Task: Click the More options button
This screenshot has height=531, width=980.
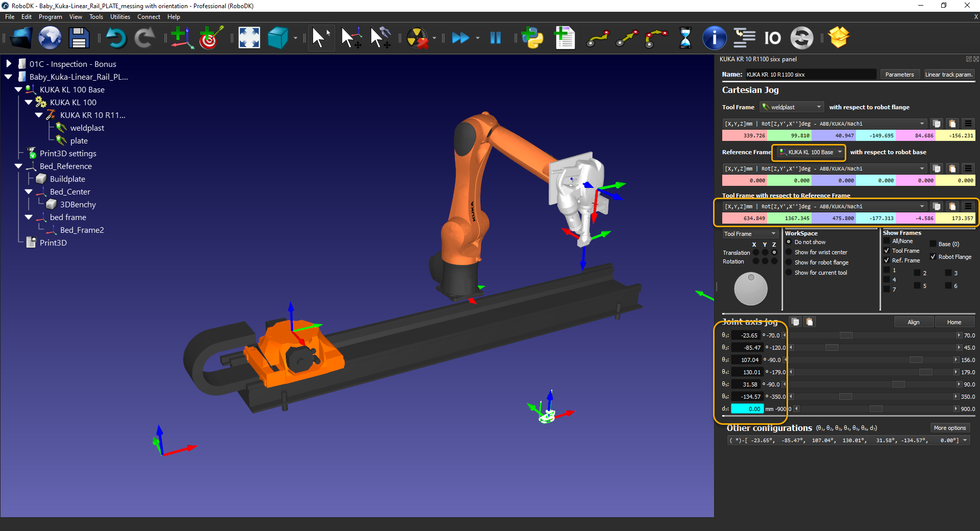Action: (x=950, y=428)
